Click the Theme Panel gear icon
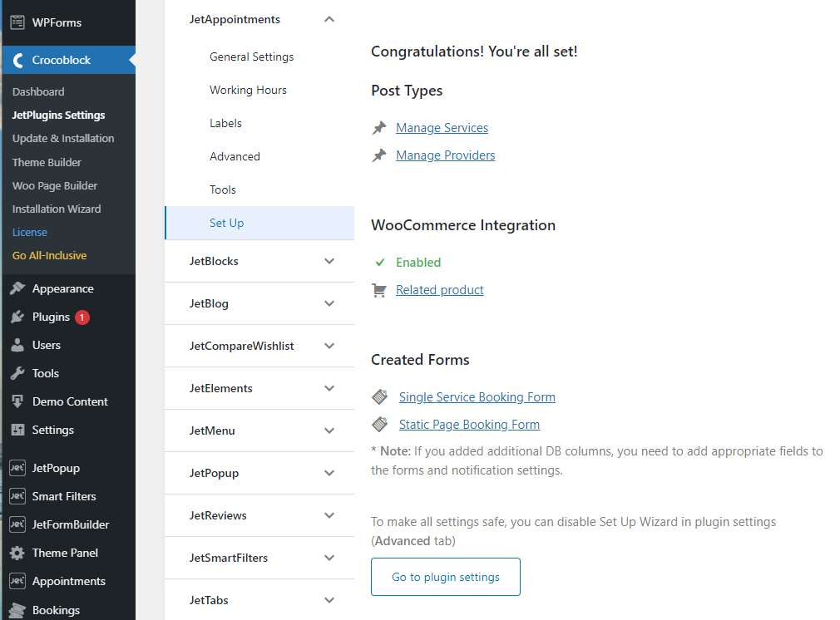This screenshot has height=620, width=840. 17,553
